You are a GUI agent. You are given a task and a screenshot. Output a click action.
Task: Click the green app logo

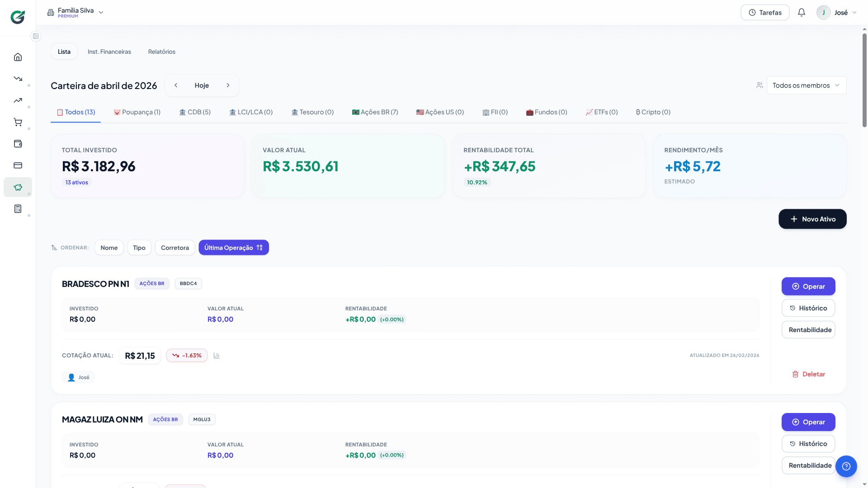[18, 17]
